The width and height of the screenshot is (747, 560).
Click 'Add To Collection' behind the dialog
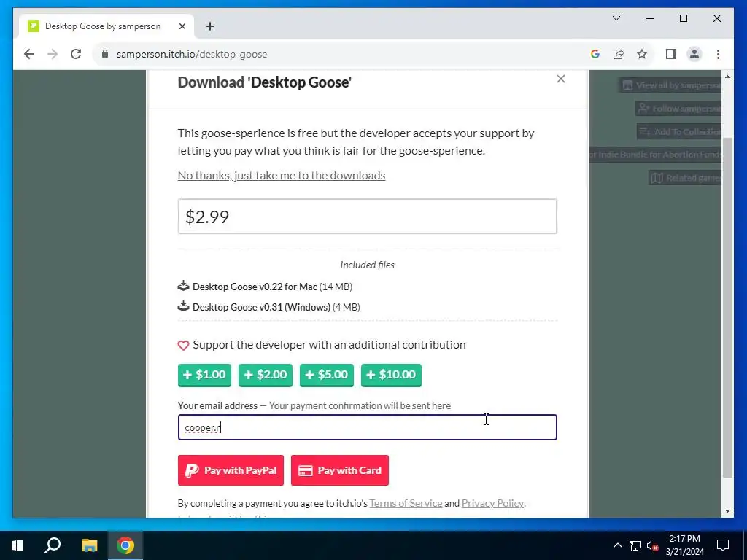(680, 131)
